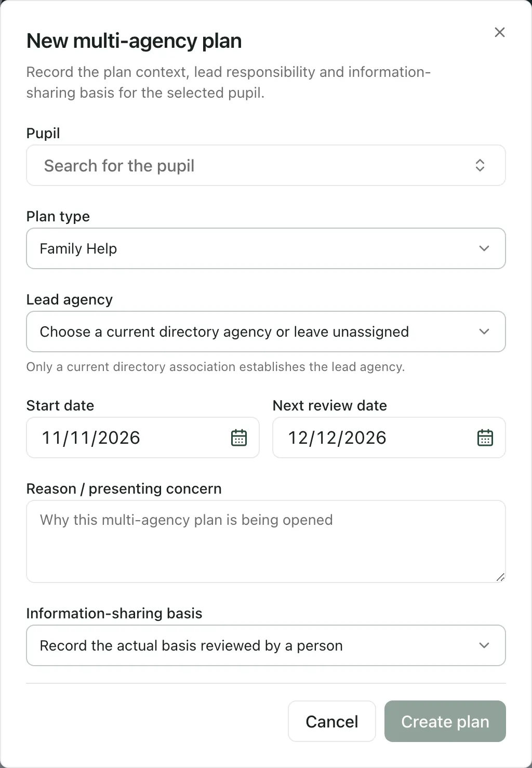Open the Lead agency dropdown
532x768 pixels.
pos(266,332)
